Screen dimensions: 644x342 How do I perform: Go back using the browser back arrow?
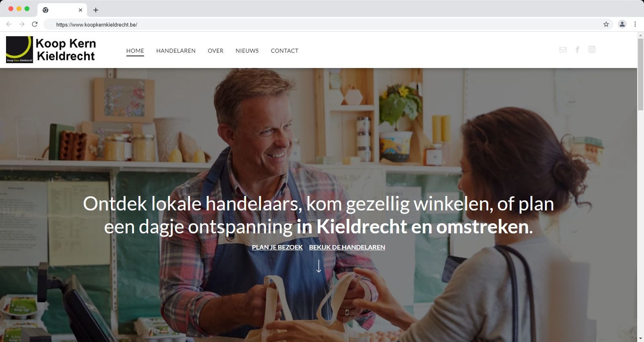click(x=9, y=24)
